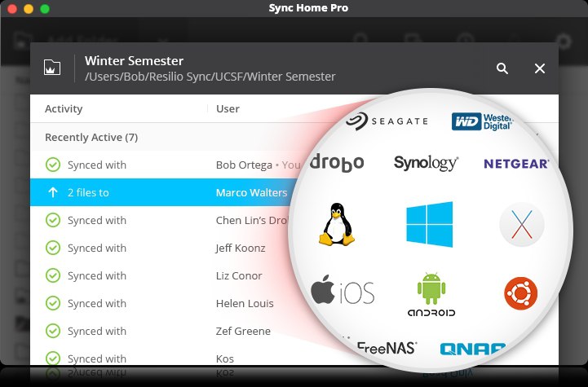588x387 pixels.
Task: Select the Helen Louis user entry
Action: pyautogui.click(x=245, y=303)
